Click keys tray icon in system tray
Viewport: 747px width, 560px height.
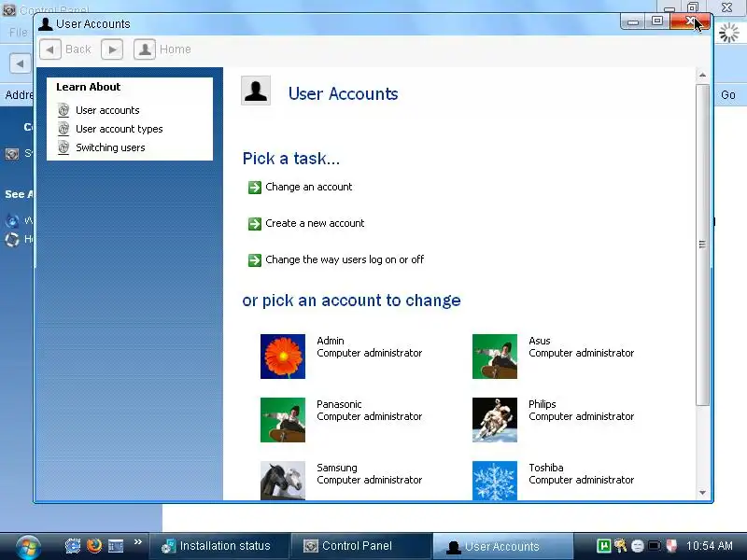[x=620, y=546]
